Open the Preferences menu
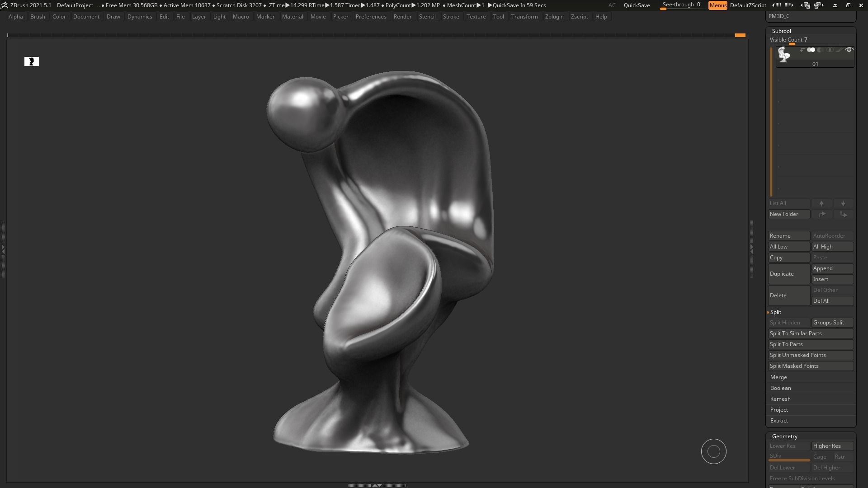 tap(371, 17)
